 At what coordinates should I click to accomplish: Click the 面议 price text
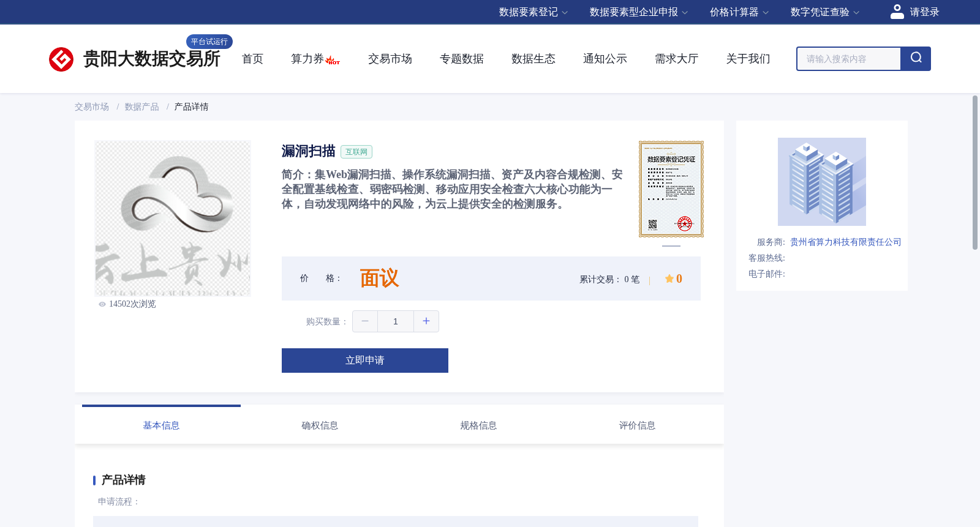click(379, 278)
